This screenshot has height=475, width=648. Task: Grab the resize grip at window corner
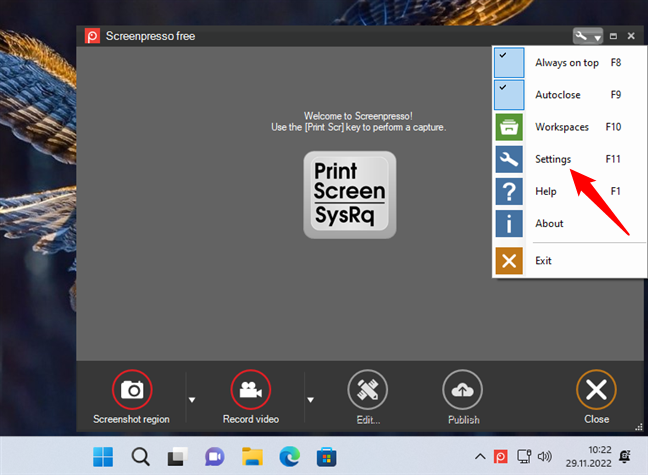[x=639, y=427]
